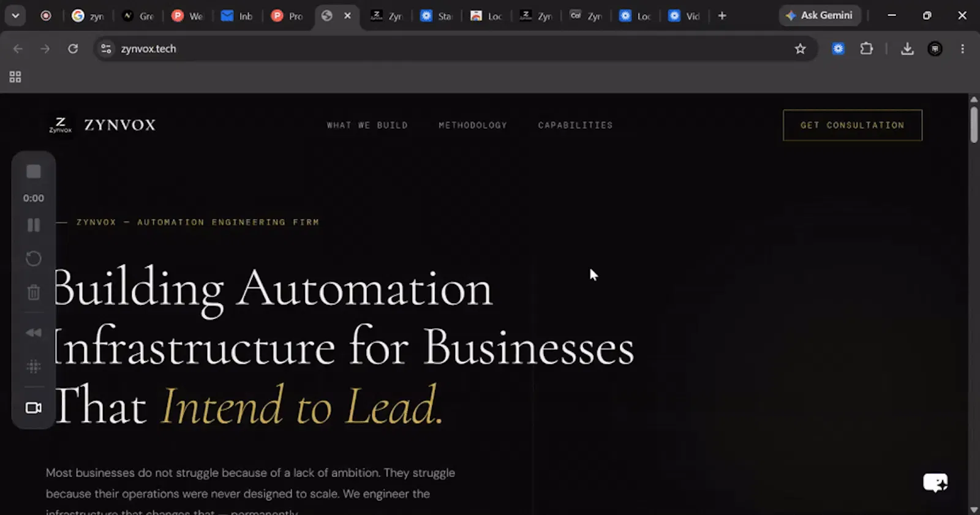Image resolution: width=980 pixels, height=515 pixels.
Task: Click 'Zynvox — Automation Engineering Firm' tagline
Action: pos(197,222)
